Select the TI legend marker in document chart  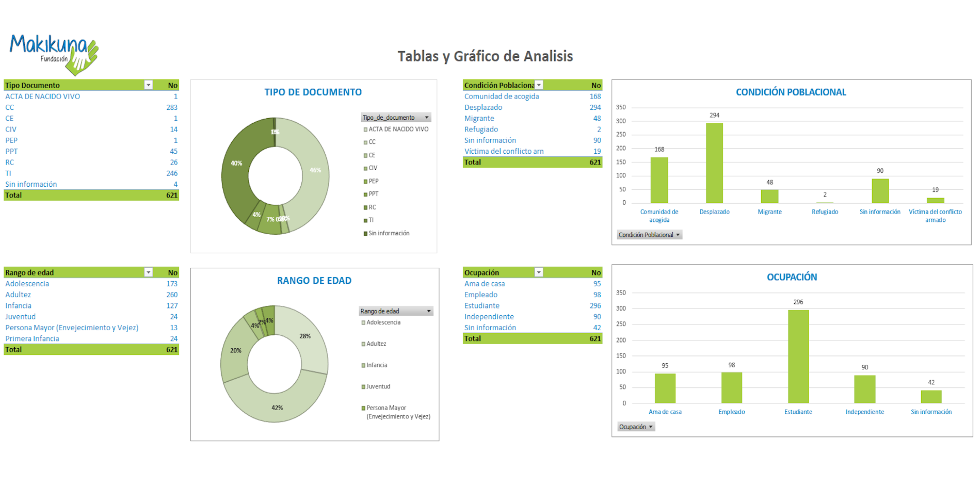(365, 220)
